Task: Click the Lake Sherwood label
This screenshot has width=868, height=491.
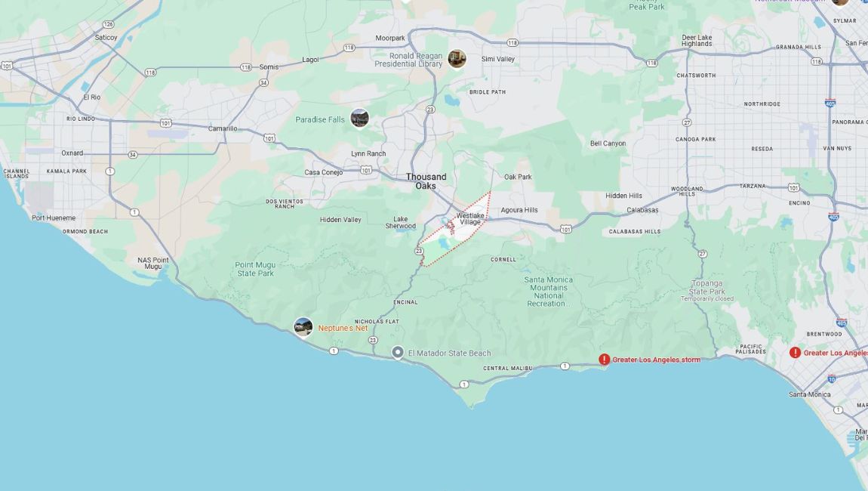Action: click(x=400, y=222)
